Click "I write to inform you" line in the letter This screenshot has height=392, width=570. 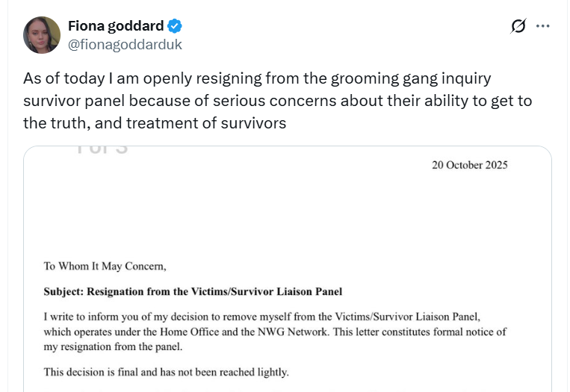click(x=105, y=317)
